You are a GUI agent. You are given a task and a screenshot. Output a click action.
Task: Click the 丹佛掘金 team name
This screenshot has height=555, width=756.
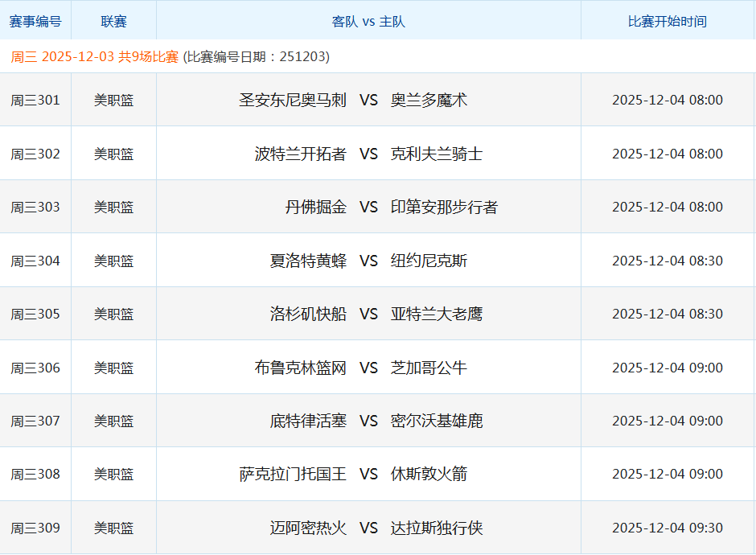[315, 207]
